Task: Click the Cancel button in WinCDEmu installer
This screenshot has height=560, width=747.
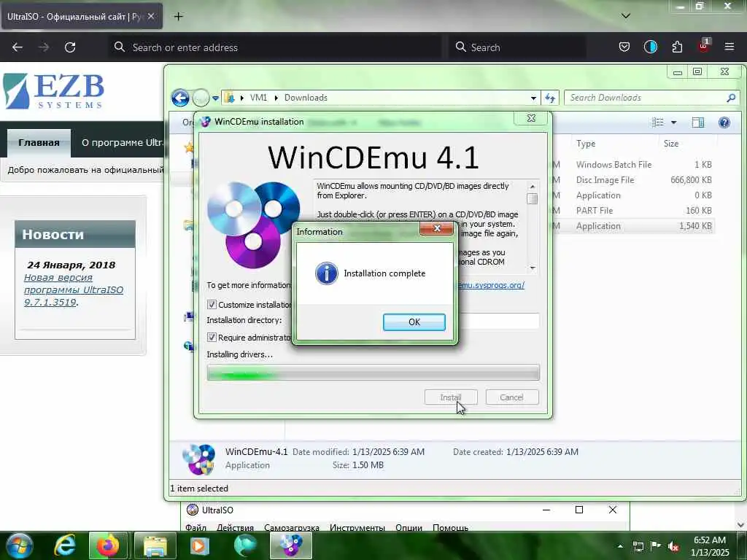Action: point(512,397)
